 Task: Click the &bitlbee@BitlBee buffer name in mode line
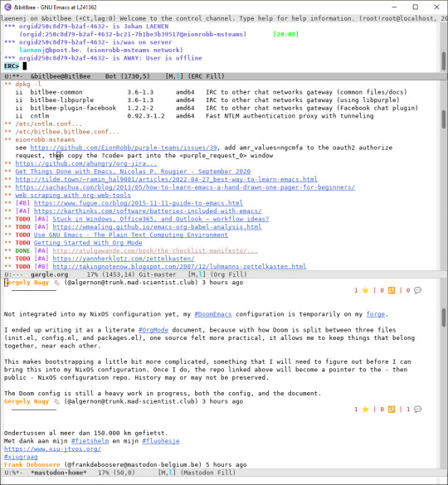tap(61, 76)
